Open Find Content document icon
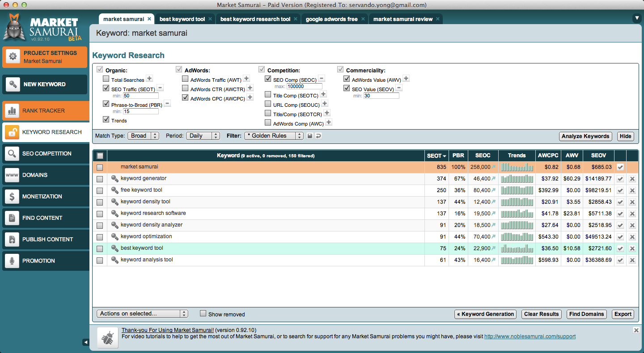 click(12, 218)
